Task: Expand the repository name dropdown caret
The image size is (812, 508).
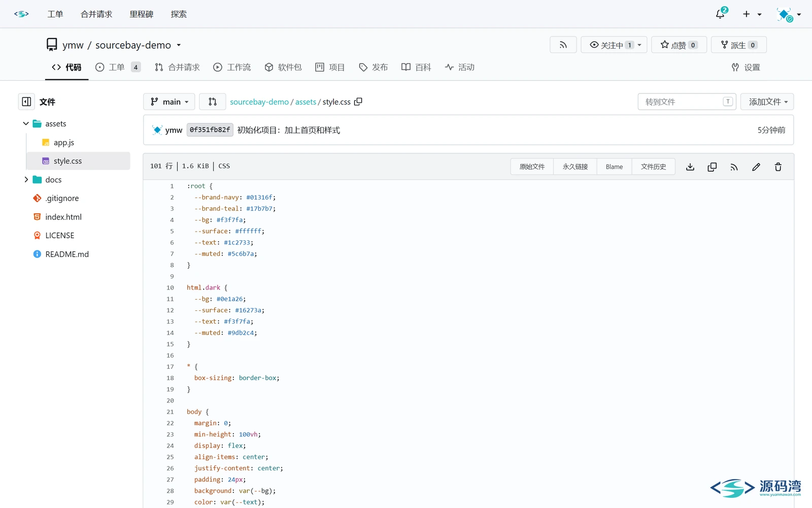Action: [x=179, y=45]
